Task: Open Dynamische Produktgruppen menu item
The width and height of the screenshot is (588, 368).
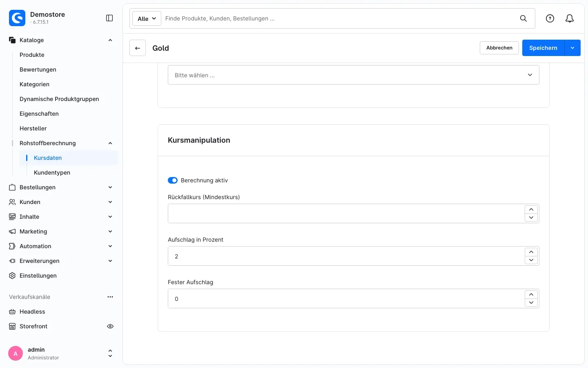Action: click(x=59, y=99)
